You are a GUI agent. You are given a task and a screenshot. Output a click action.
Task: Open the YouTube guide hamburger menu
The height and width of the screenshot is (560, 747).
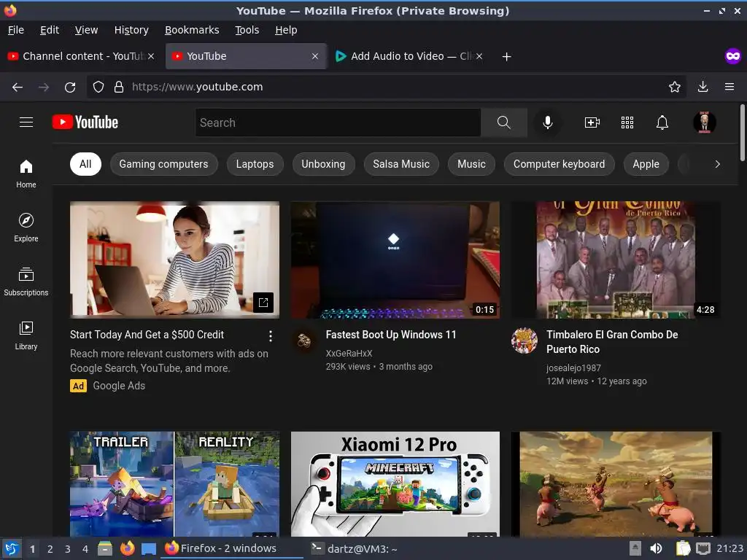[26, 122]
